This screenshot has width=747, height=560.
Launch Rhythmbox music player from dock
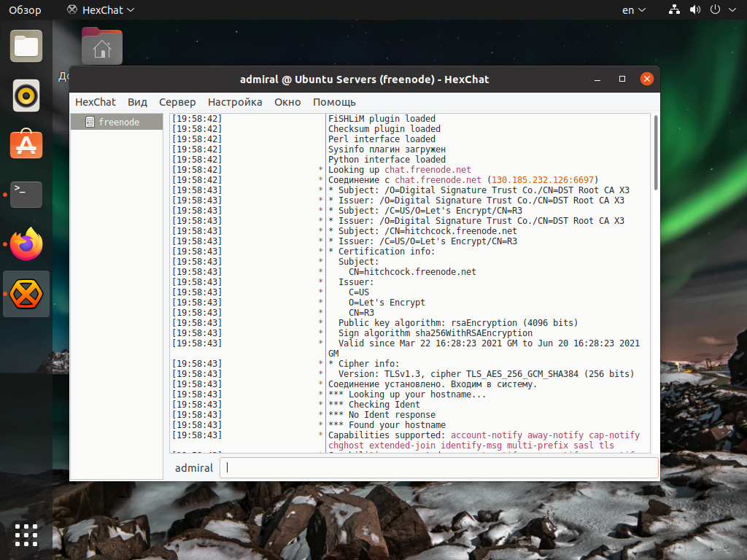point(26,96)
